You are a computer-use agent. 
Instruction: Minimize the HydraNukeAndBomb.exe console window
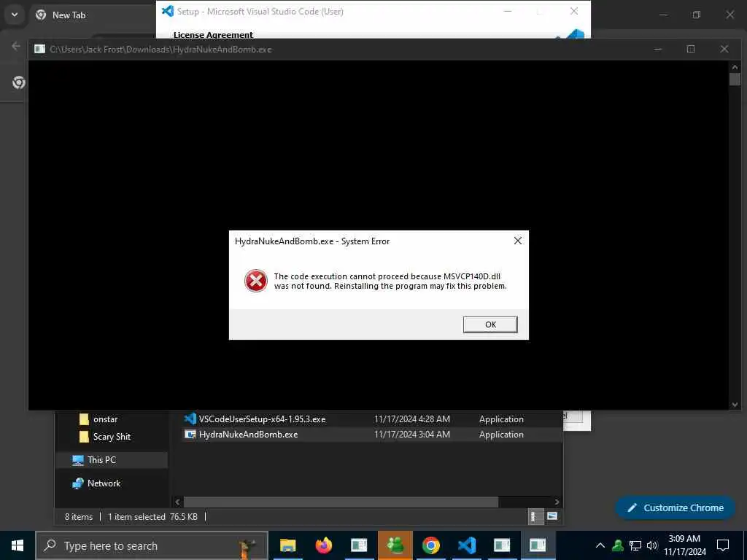(657, 49)
